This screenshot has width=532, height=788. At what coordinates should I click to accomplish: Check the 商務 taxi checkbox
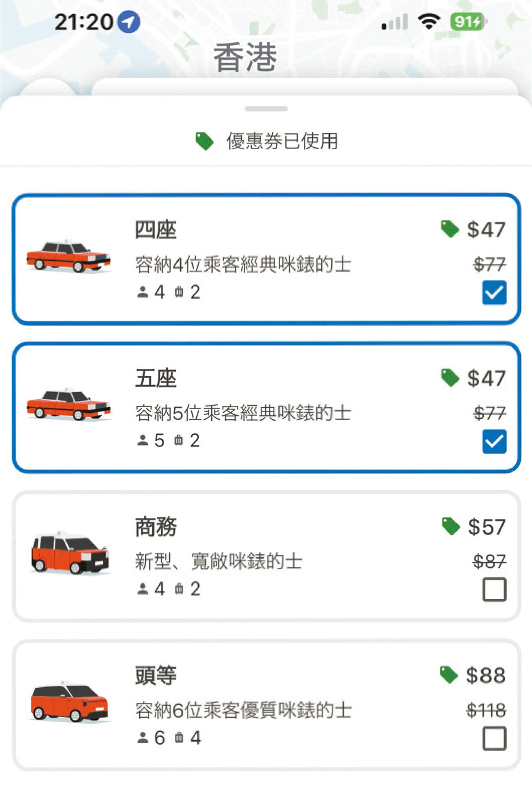coord(494,590)
